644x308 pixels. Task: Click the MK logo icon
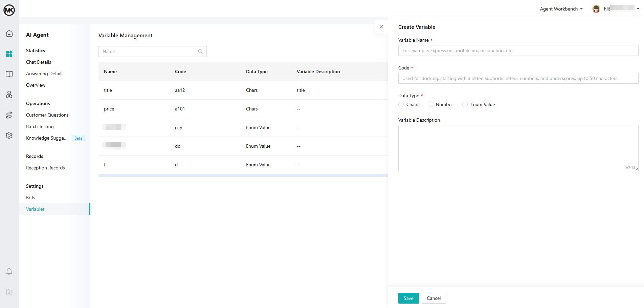(9, 10)
